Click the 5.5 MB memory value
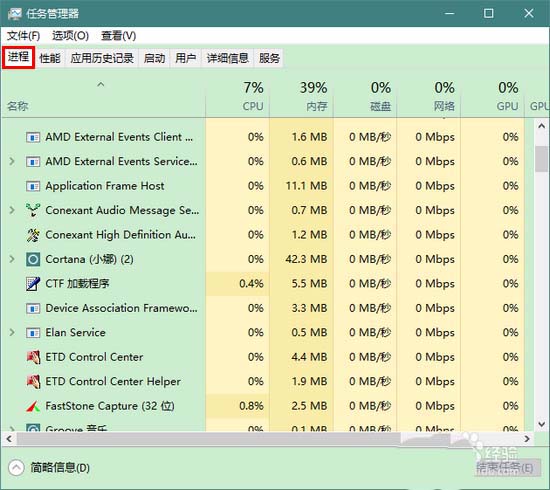Image resolution: width=550 pixels, height=490 pixels. [x=309, y=284]
